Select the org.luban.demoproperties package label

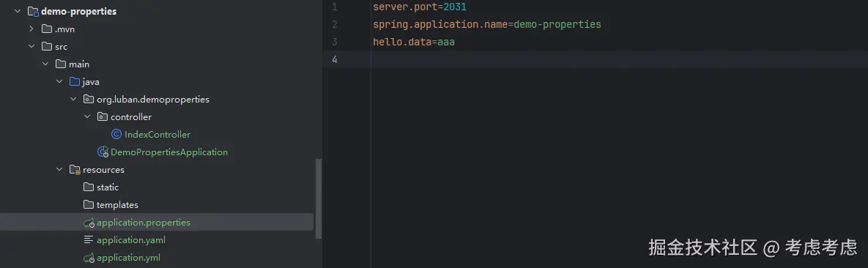tap(153, 99)
